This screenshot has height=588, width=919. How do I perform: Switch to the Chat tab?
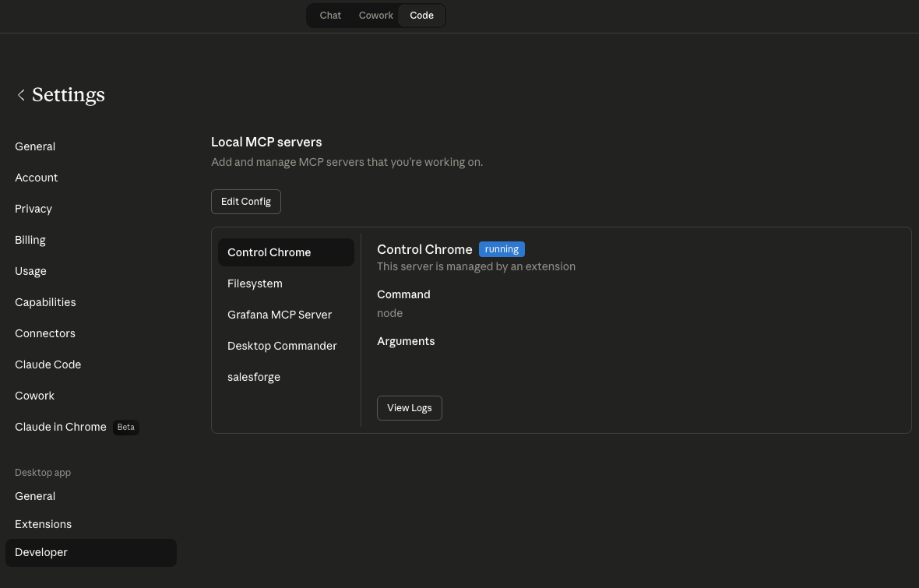[330, 16]
